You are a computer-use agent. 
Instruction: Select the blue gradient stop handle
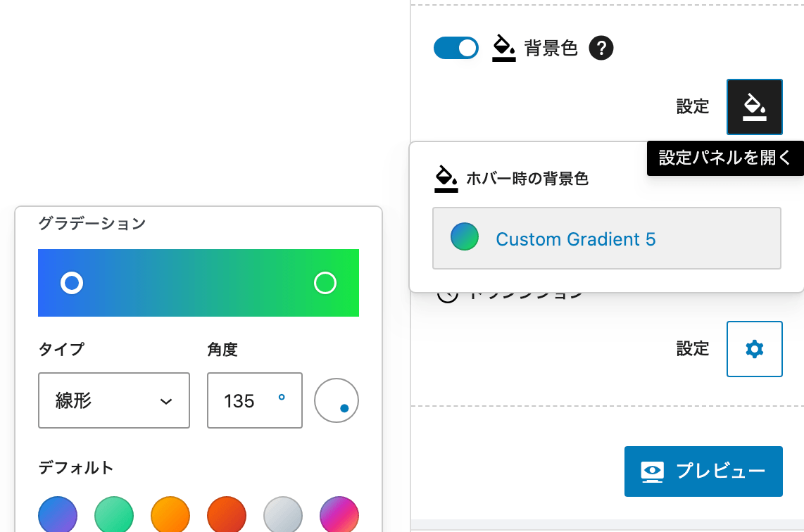click(x=72, y=283)
